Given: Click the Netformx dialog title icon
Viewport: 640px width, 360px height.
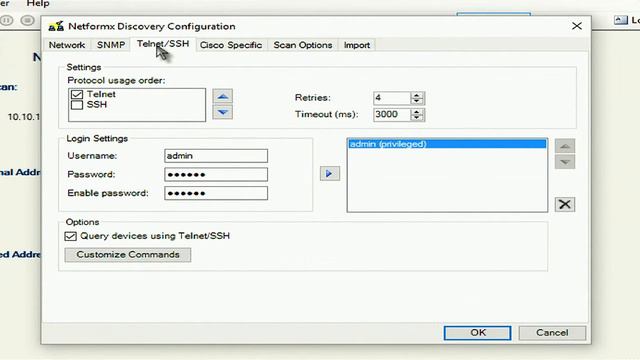Looking at the screenshot, I should pos(56,27).
